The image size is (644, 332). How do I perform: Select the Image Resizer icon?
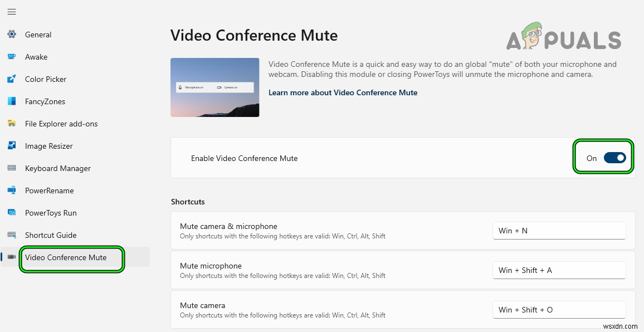pos(12,146)
